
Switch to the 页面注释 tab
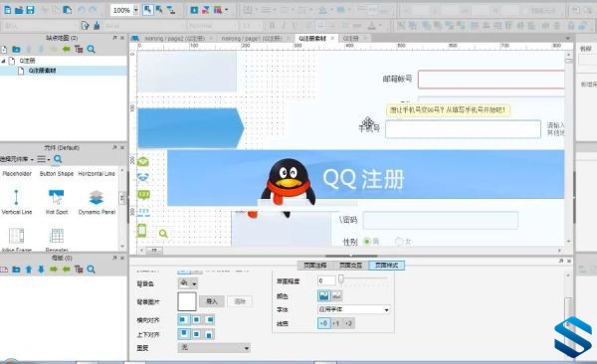pyautogui.click(x=314, y=266)
